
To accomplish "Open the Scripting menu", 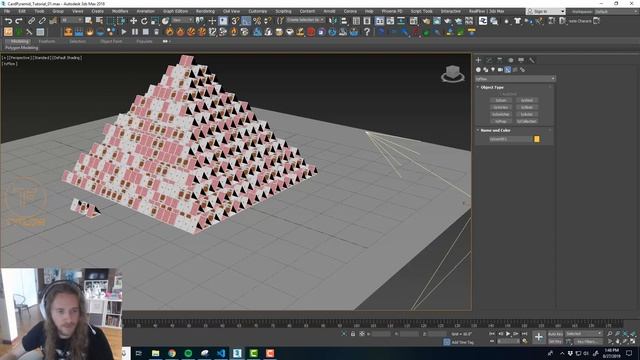I will 283,11.
